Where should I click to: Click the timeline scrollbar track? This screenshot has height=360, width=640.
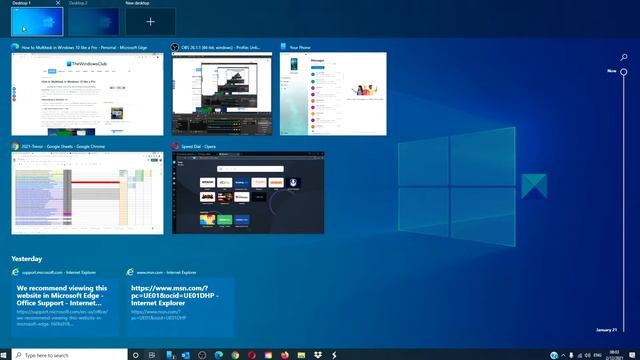click(x=624, y=204)
